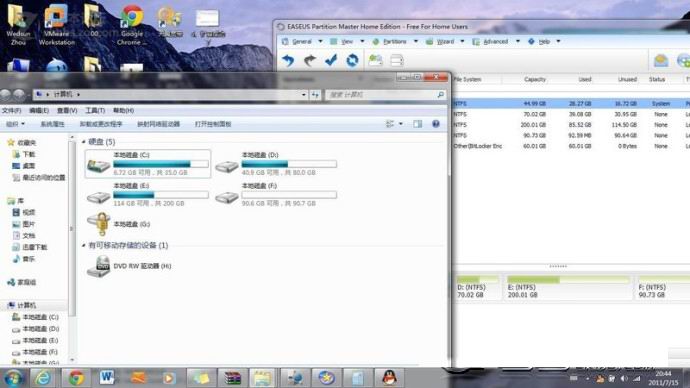690x388 pixels.
Task: Click the Refresh disk icon
Action: [x=352, y=60]
